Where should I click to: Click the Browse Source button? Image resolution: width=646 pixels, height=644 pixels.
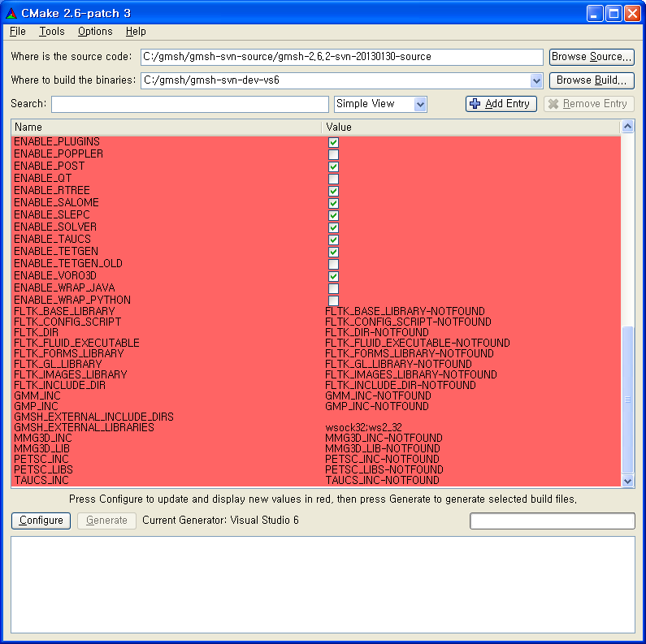(592, 57)
